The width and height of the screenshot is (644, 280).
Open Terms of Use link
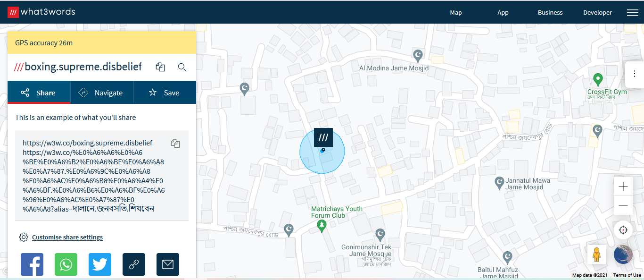point(627,275)
